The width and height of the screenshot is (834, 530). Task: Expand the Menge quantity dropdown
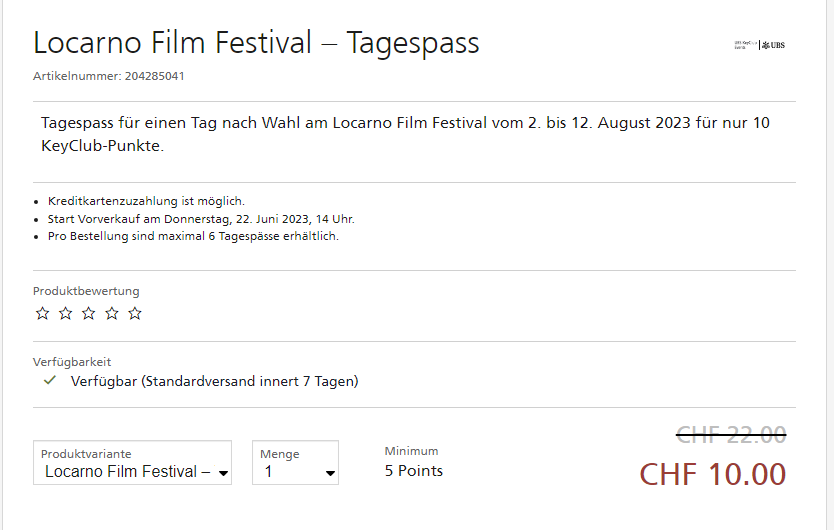(x=295, y=463)
